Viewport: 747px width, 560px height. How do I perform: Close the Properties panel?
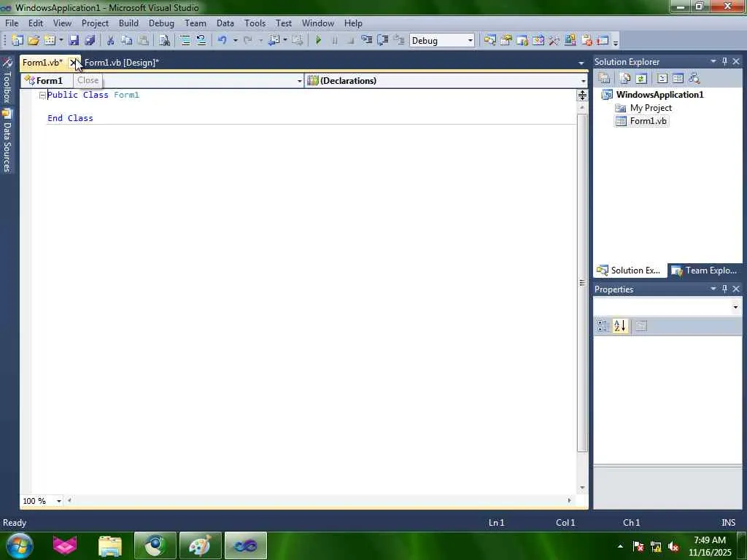736,289
